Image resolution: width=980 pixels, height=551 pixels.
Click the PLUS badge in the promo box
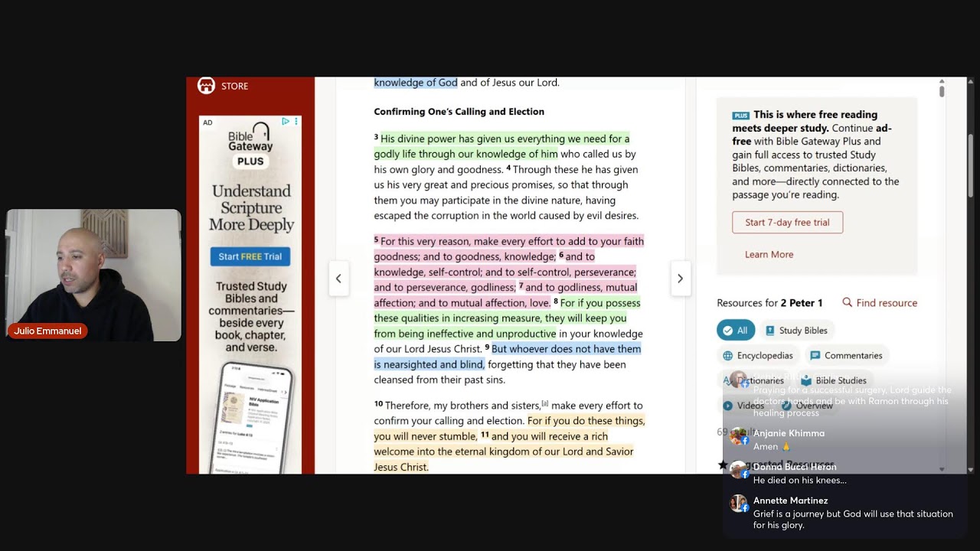740,116
